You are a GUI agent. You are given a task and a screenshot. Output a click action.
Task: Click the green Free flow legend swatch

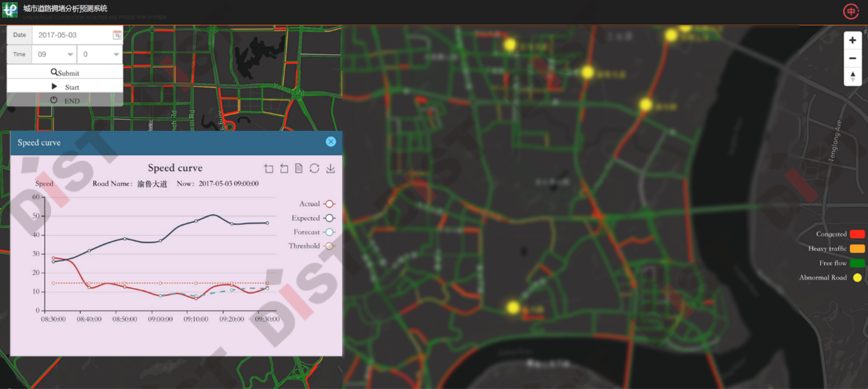857,263
